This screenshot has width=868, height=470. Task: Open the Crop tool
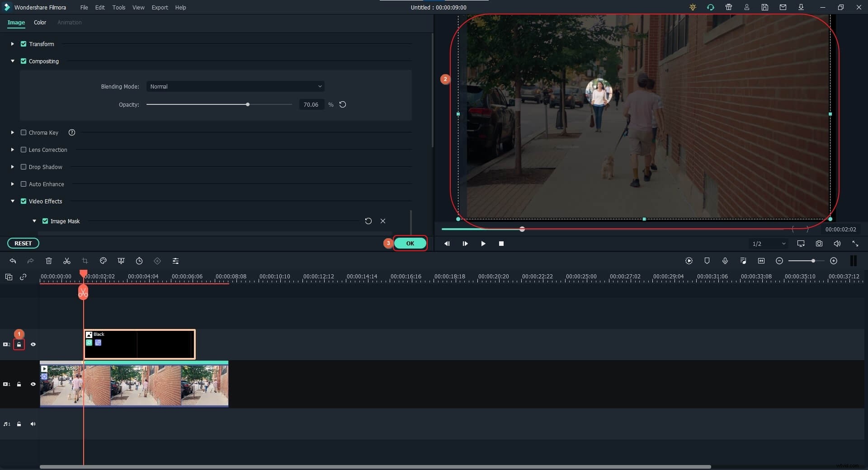coord(85,261)
